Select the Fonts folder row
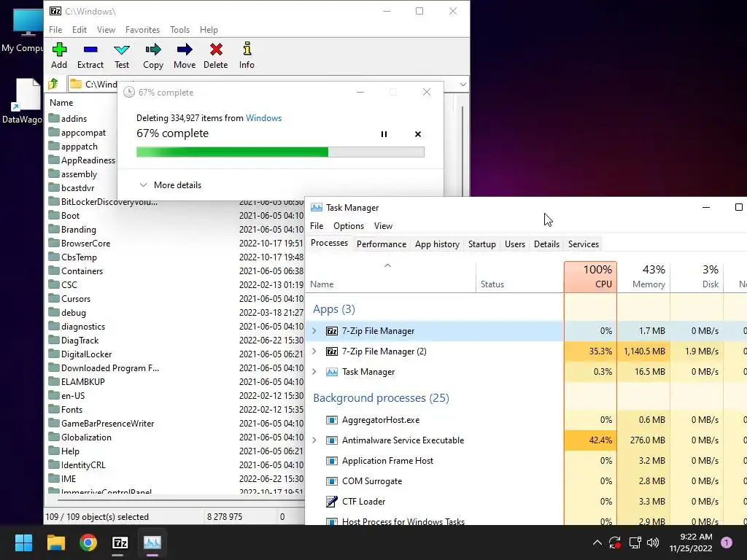The width and height of the screenshot is (747, 560). [x=175, y=410]
